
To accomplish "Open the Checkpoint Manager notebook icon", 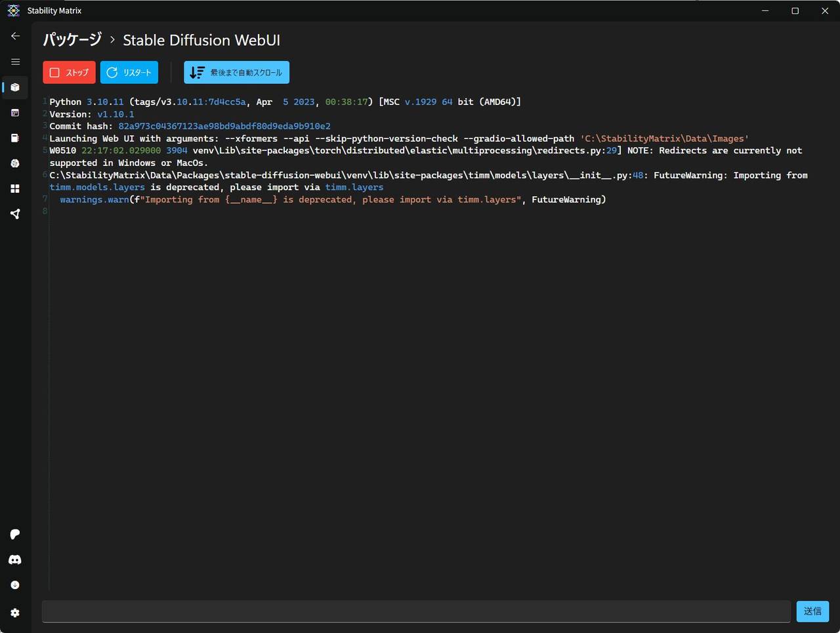I will 15,138.
